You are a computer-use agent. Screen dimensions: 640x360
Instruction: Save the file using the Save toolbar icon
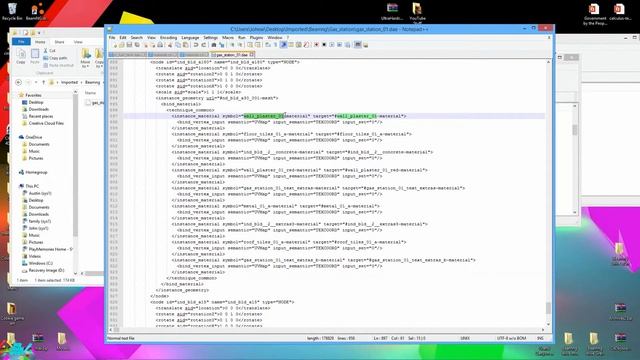click(129, 45)
